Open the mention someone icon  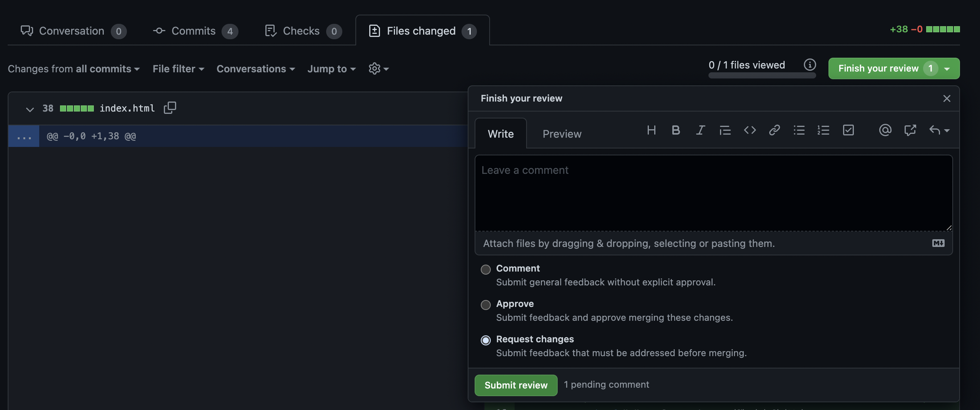885,130
